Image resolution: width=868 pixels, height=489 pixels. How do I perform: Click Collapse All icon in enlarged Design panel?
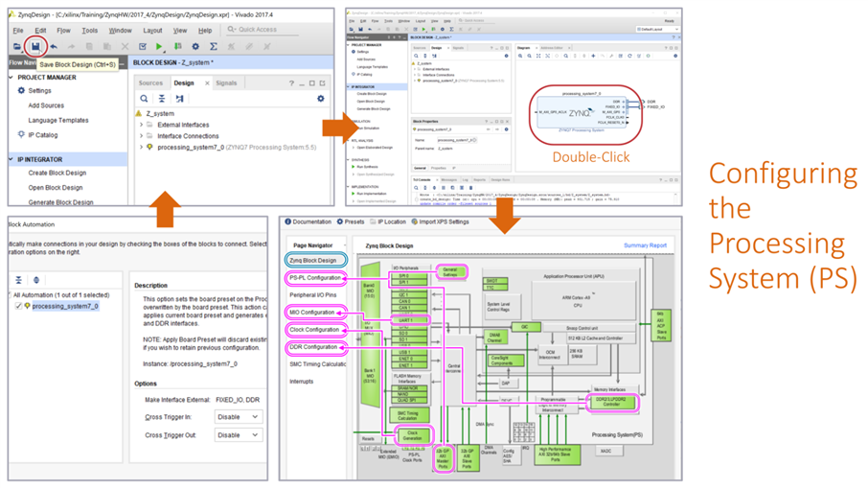162,99
